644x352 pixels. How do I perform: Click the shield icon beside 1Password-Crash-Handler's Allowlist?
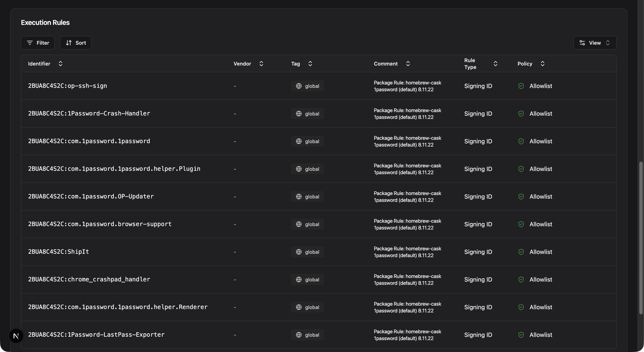coord(521,113)
